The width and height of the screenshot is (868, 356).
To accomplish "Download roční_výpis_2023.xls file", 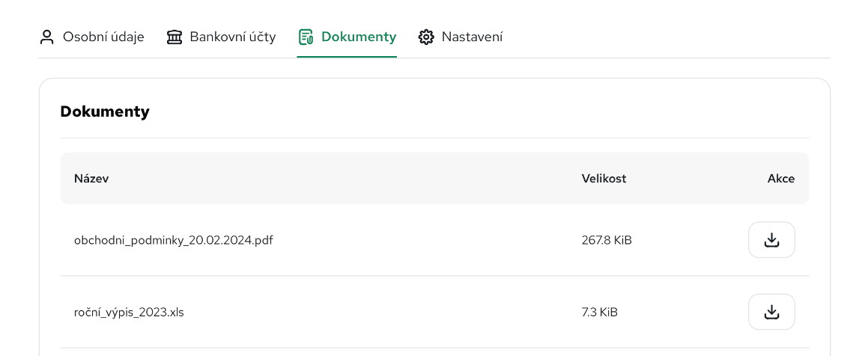I will [771, 312].
